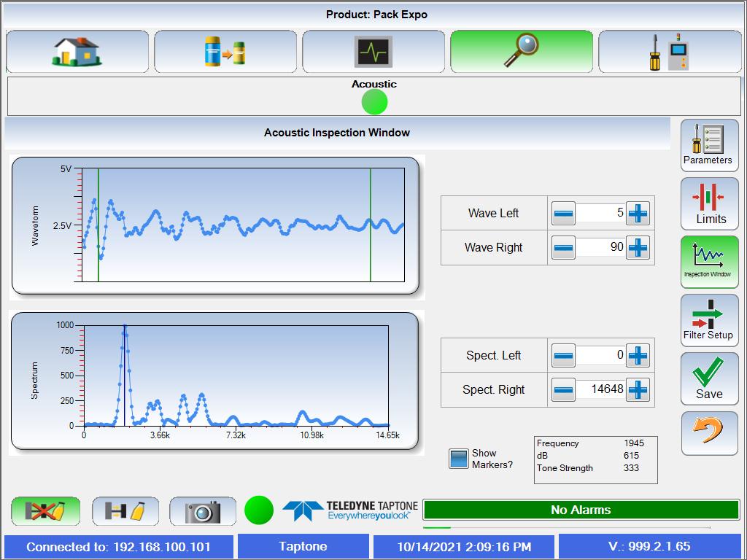This screenshot has height=560, width=747.
Task: Decrease the Spect. Left value
Action: [x=563, y=355]
